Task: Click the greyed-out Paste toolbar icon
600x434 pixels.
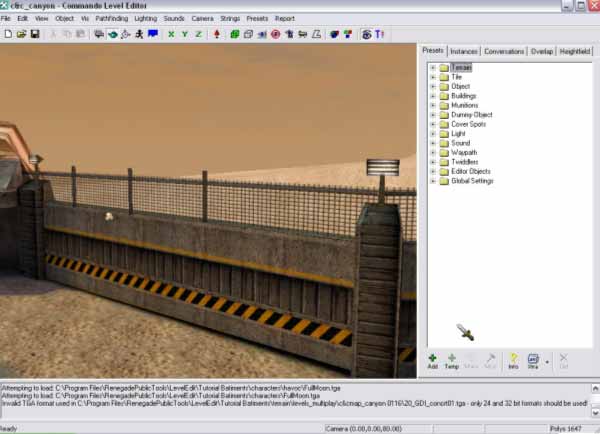Action: (x=80, y=34)
